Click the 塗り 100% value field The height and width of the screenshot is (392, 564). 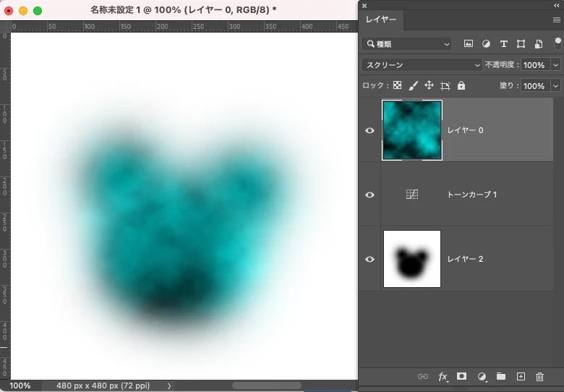tap(536, 86)
